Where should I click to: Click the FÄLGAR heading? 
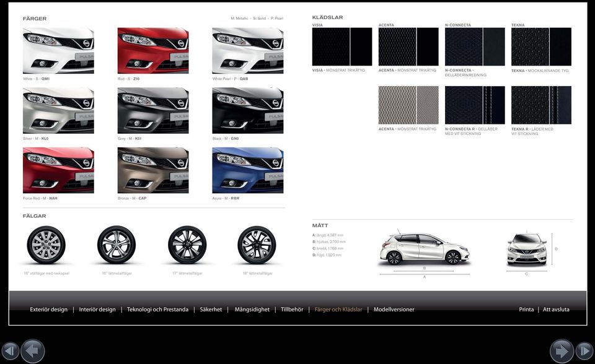34,216
